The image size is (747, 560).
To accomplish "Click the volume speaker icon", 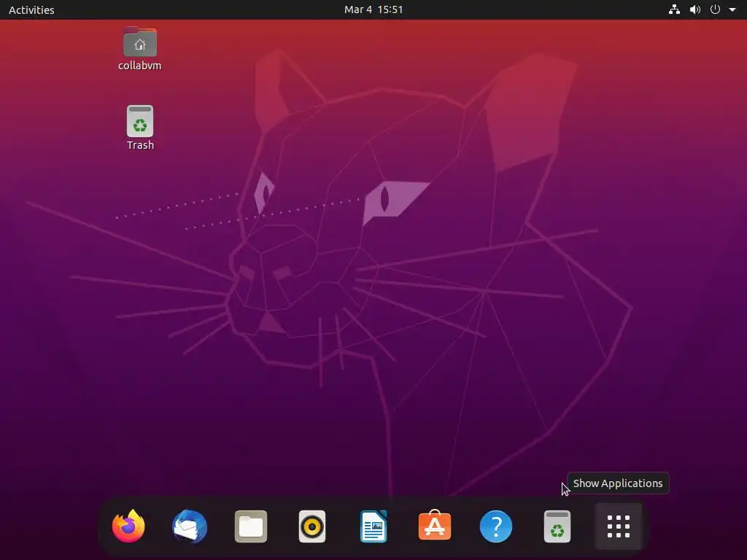I will 695,9.
